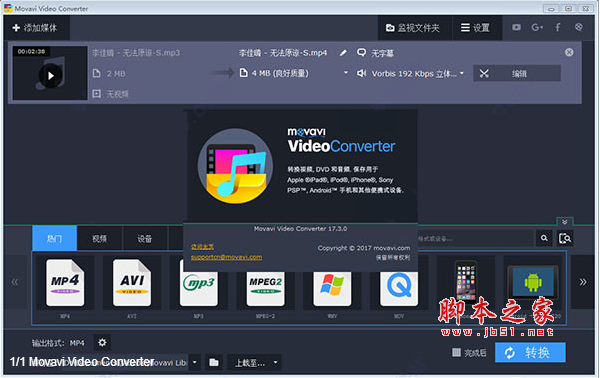600x378 pixels.
Task: Choose the Android tablet preset icon
Action: pyautogui.click(x=532, y=283)
